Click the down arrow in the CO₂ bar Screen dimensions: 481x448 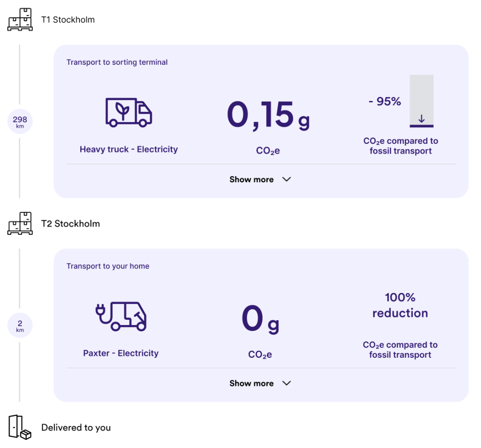click(421, 119)
